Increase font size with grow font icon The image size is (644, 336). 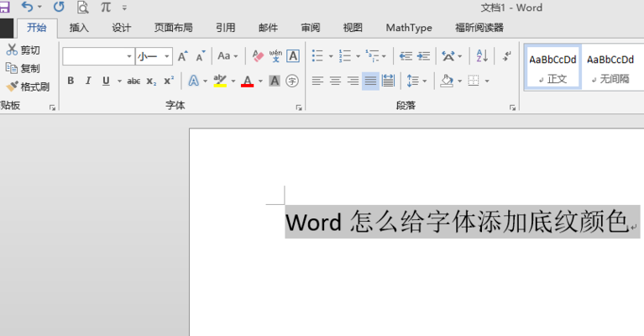[183, 56]
